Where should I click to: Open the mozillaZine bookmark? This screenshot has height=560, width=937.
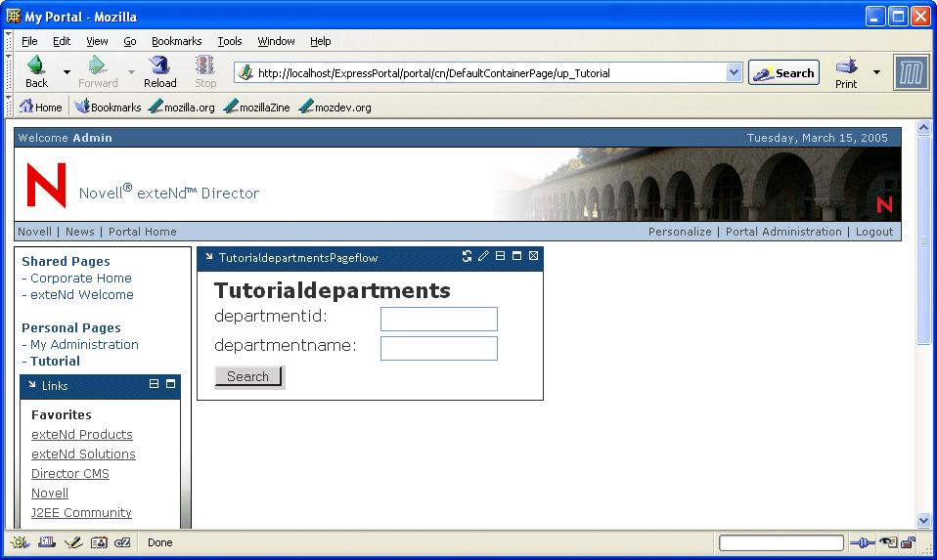point(257,107)
